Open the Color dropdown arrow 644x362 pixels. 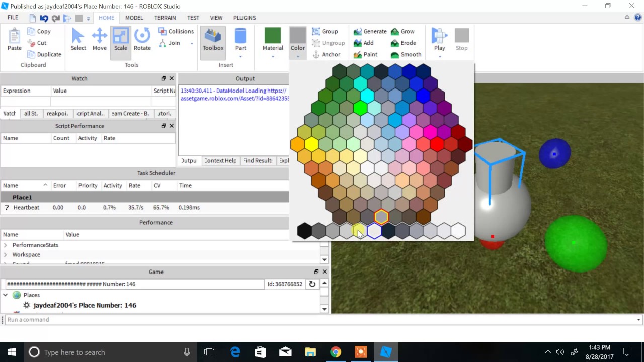pyautogui.click(x=298, y=56)
